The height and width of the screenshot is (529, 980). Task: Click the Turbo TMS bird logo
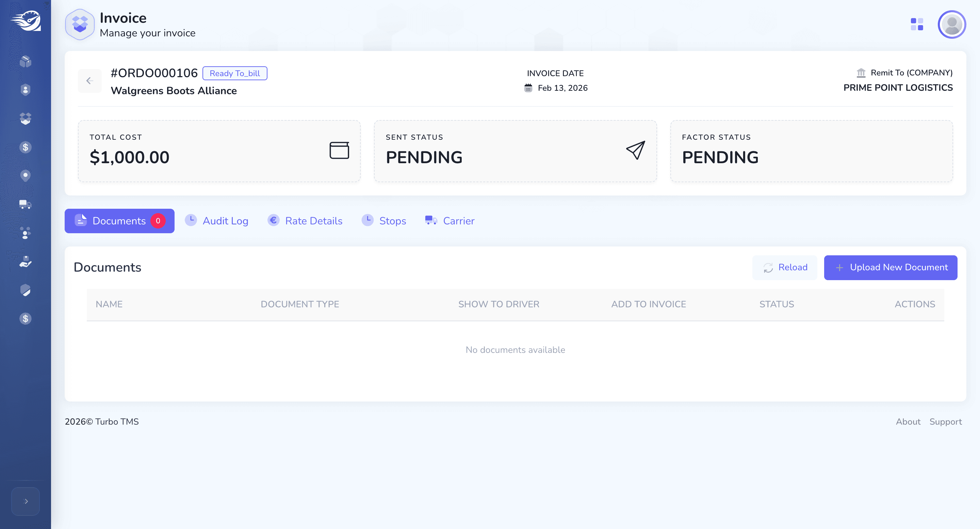coord(26,20)
